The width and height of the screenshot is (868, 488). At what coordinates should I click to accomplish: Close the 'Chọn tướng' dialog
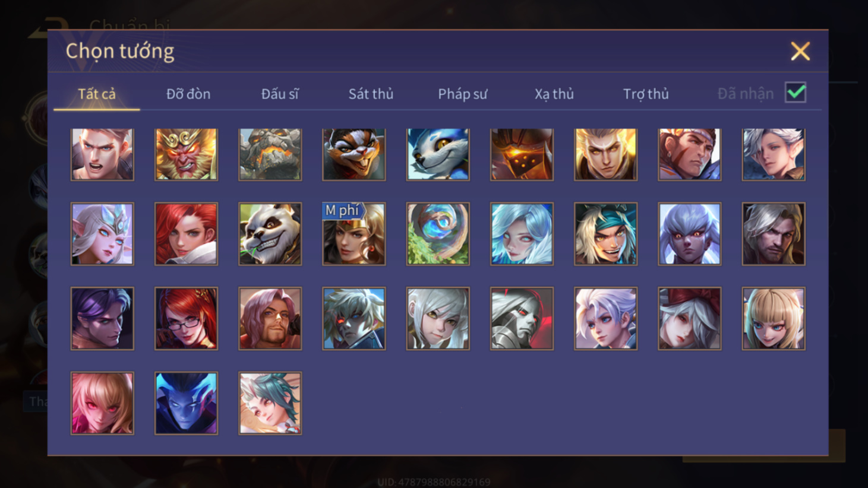click(800, 52)
